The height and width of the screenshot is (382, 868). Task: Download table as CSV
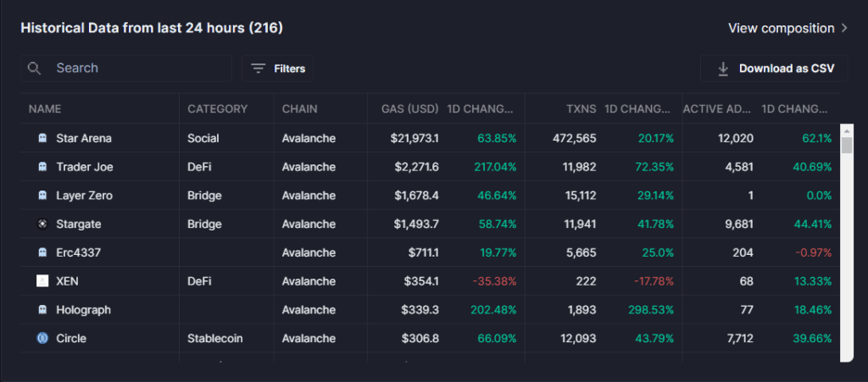774,69
